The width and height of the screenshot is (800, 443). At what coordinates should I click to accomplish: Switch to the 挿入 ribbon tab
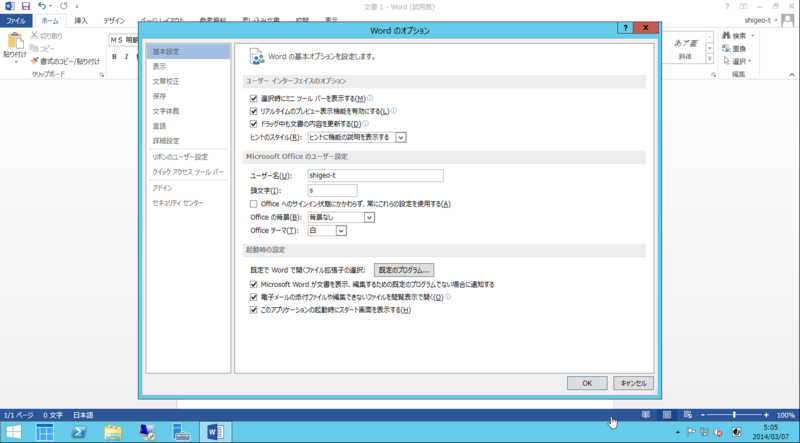(81, 21)
